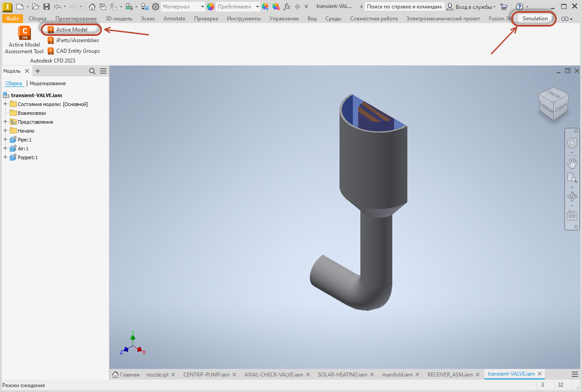The height and width of the screenshot is (392, 582).
Task: Open the Файл menu
Action: tap(12, 19)
